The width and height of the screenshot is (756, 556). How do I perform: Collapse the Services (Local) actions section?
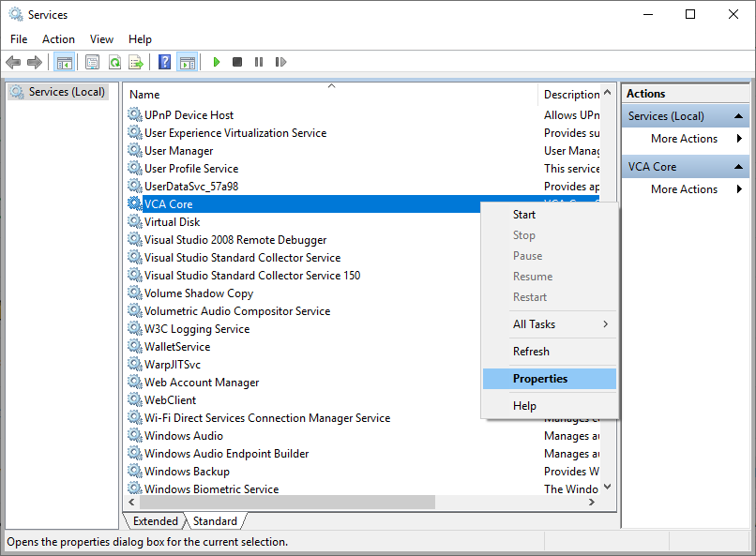[740, 116]
